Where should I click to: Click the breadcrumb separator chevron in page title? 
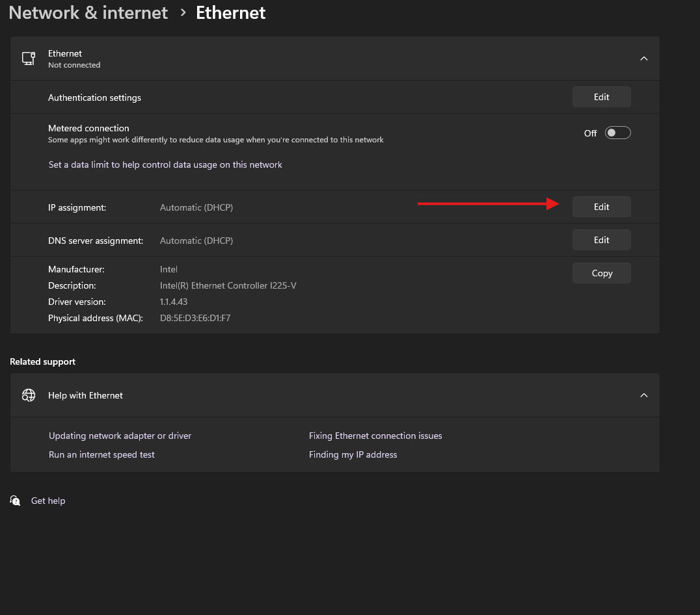click(182, 12)
